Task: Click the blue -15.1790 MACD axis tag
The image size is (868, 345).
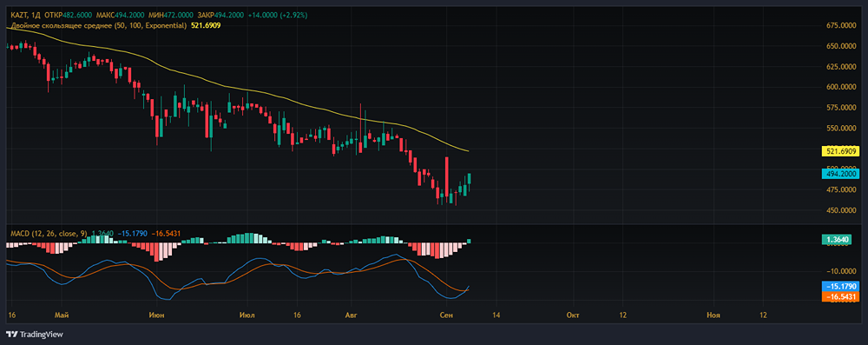Action: click(x=841, y=286)
